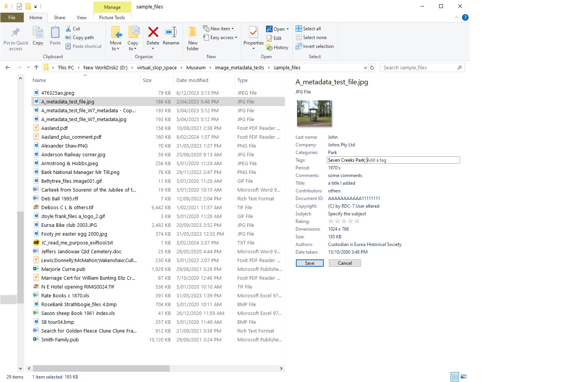
Task: Open file History from the ribbon
Action: click(278, 47)
